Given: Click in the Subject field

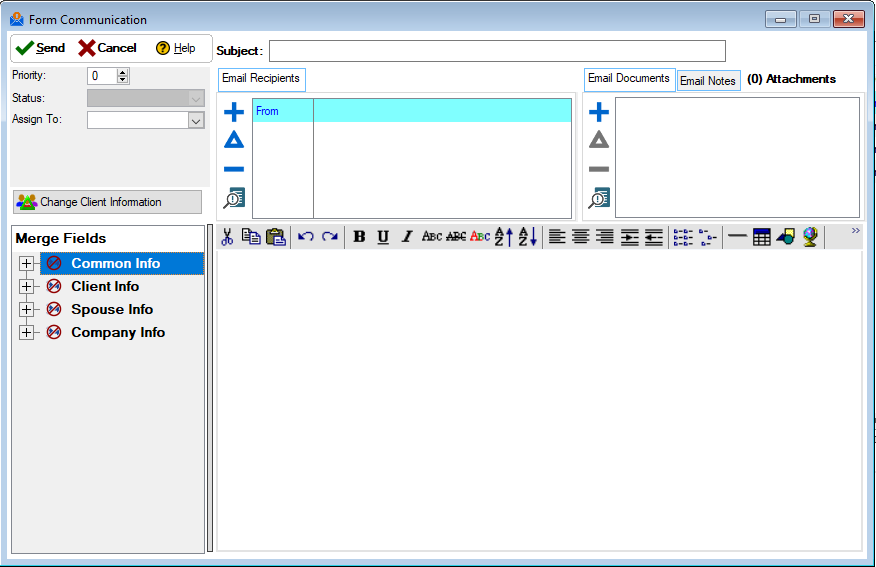Looking at the screenshot, I should 497,51.
